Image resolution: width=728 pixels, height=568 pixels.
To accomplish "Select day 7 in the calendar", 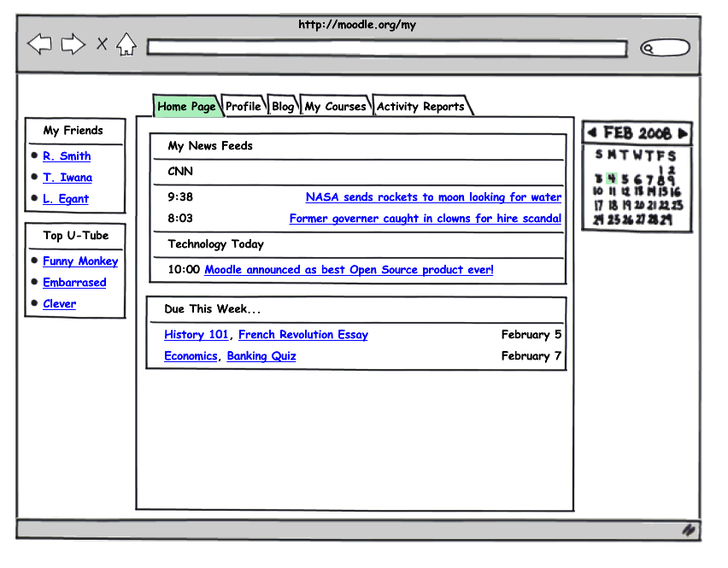I will click(650, 179).
